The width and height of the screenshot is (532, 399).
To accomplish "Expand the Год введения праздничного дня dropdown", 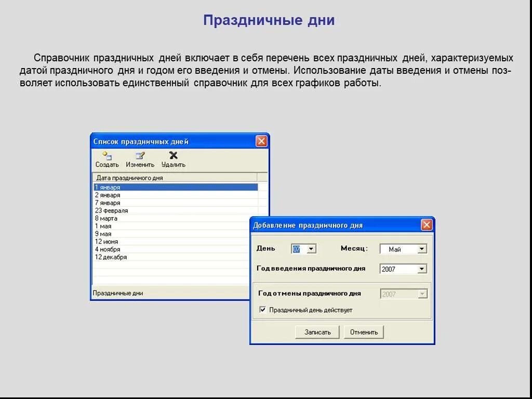I will 421,269.
